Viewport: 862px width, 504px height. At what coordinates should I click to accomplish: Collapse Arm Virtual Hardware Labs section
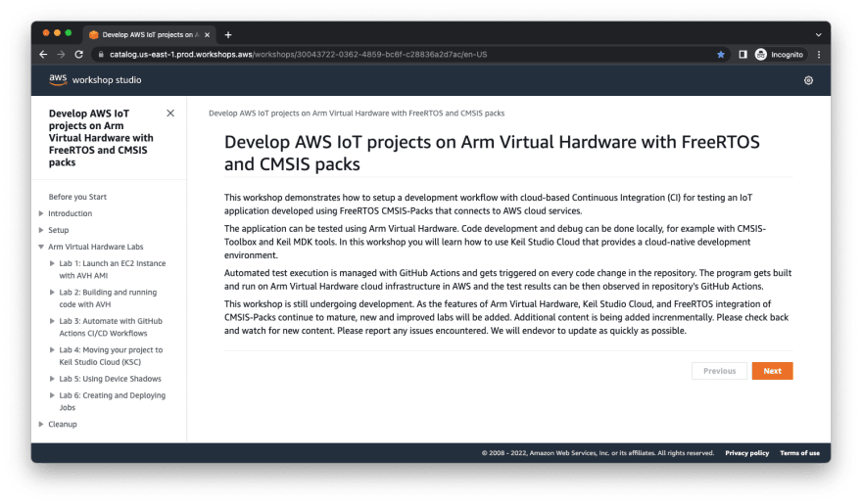[x=41, y=247]
